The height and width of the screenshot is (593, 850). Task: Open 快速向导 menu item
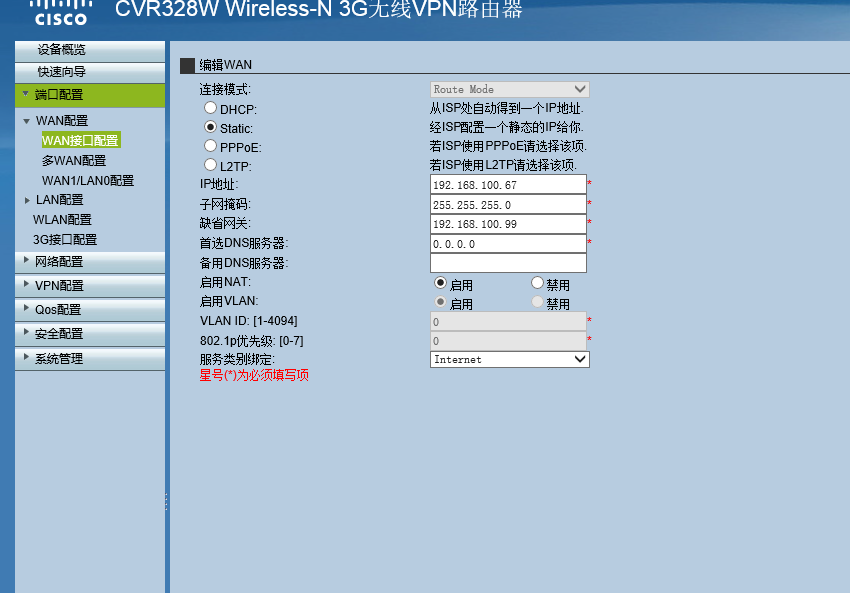(90, 72)
